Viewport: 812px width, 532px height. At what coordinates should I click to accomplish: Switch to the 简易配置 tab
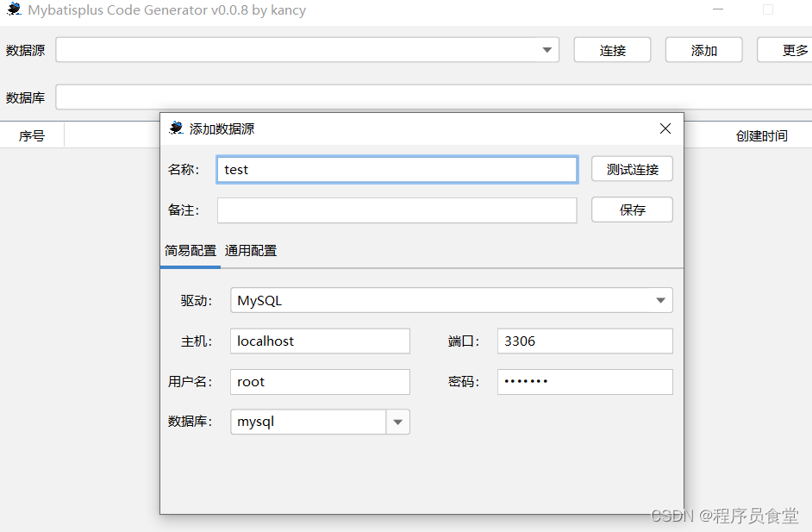coord(191,251)
